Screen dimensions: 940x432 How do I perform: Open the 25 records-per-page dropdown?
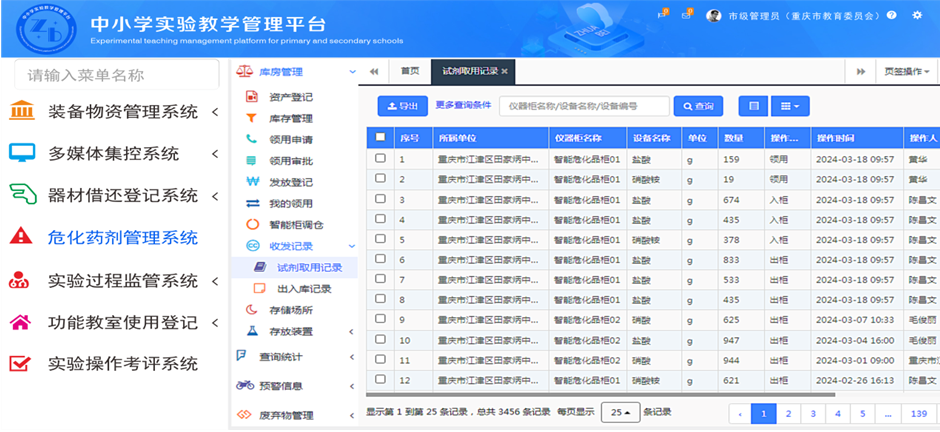tap(620, 412)
